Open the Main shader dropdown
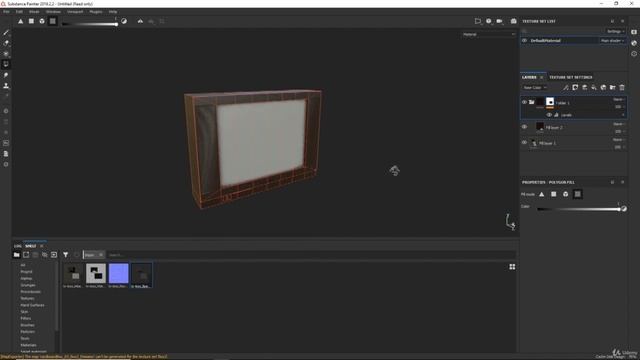The image size is (640, 360). 612,41
